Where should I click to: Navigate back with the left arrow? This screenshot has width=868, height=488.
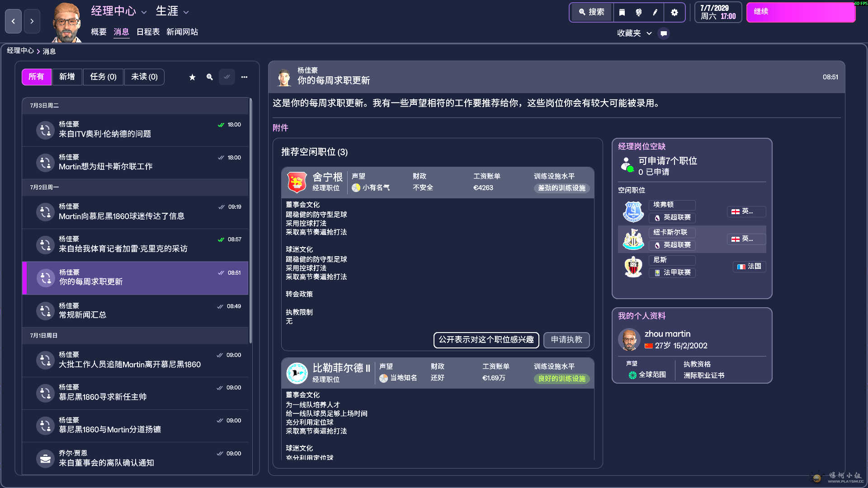coord(13,21)
